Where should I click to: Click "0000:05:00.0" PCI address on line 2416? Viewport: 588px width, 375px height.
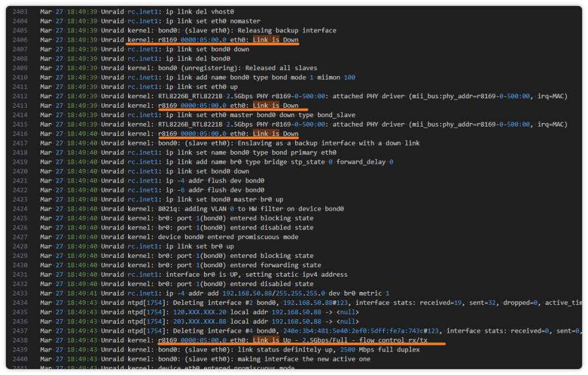pos(203,134)
